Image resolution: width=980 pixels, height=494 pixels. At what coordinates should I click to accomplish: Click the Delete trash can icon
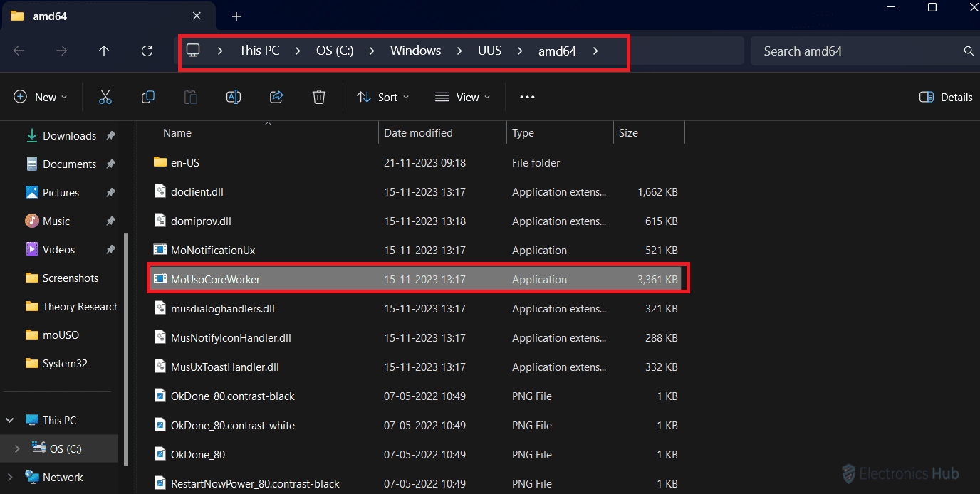319,97
